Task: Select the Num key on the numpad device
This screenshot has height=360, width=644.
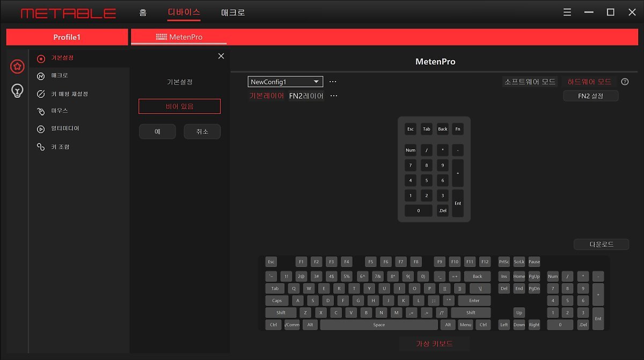Action: (411, 150)
